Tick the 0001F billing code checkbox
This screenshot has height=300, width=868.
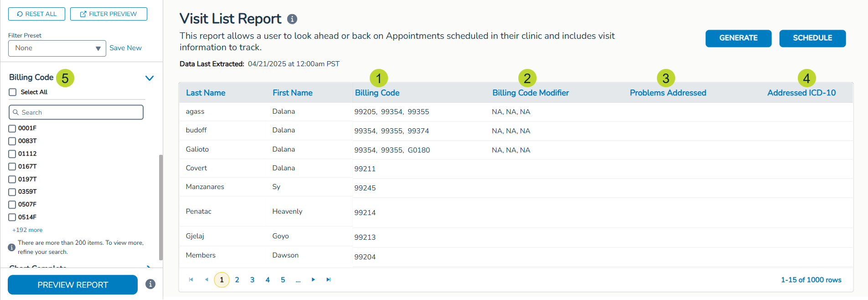(12, 128)
